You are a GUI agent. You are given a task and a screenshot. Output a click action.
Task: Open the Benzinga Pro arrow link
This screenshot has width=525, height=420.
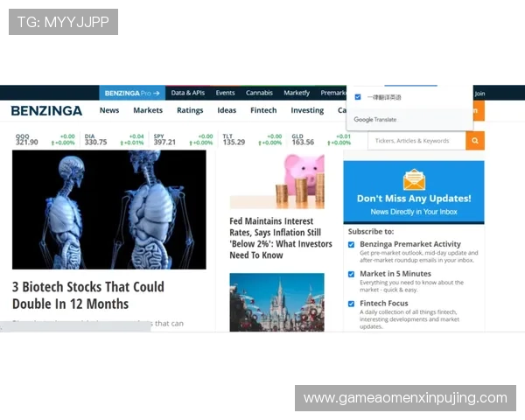click(132, 93)
